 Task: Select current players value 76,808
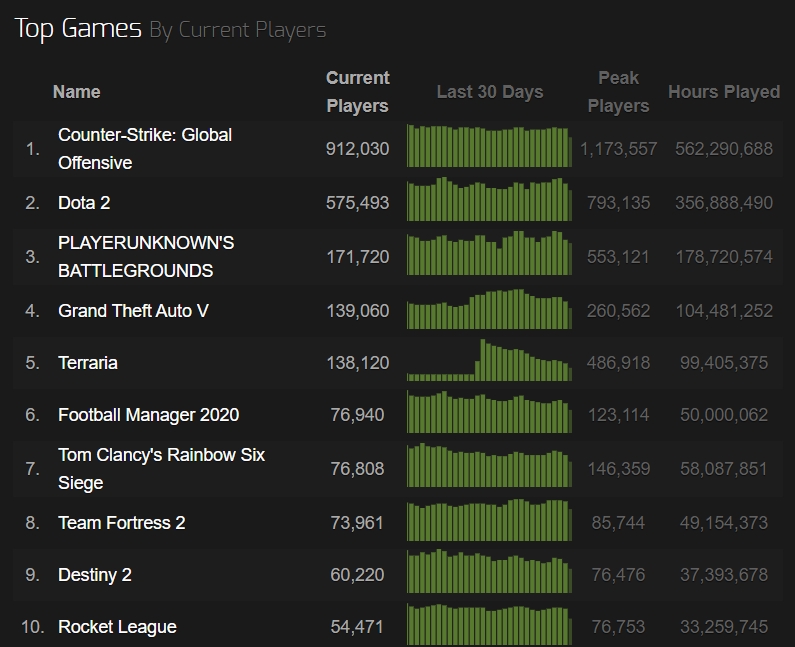click(x=357, y=469)
